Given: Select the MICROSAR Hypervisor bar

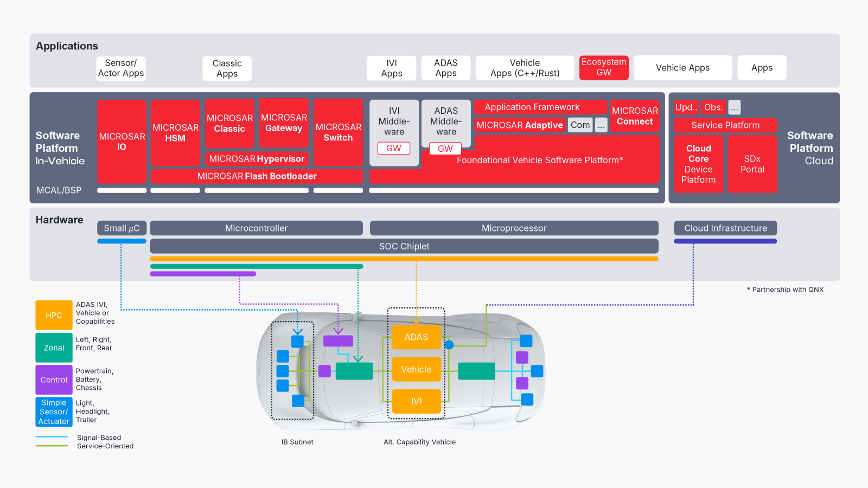Looking at the screenshot, I should coord(257,159).
